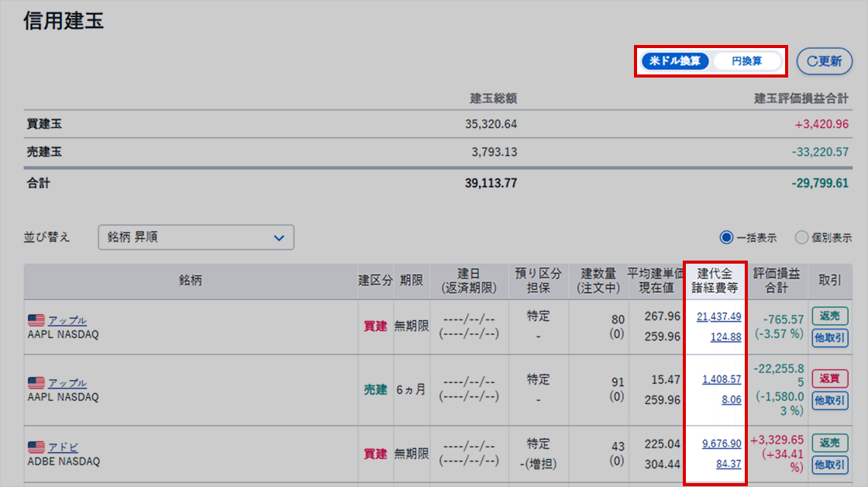868x487 pixels.
Task: Open the 9,676.90 建代金 link
Action: tap(722, 444)
